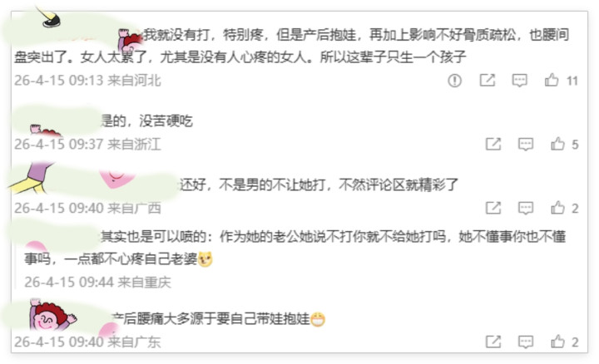Open replies on the 09:13 Hebei comment

[519, 80]
